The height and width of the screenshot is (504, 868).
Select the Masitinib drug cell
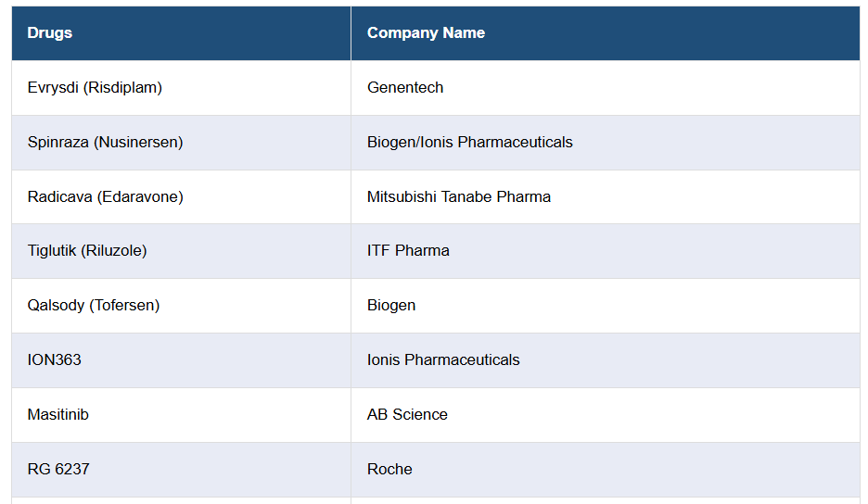58,414
